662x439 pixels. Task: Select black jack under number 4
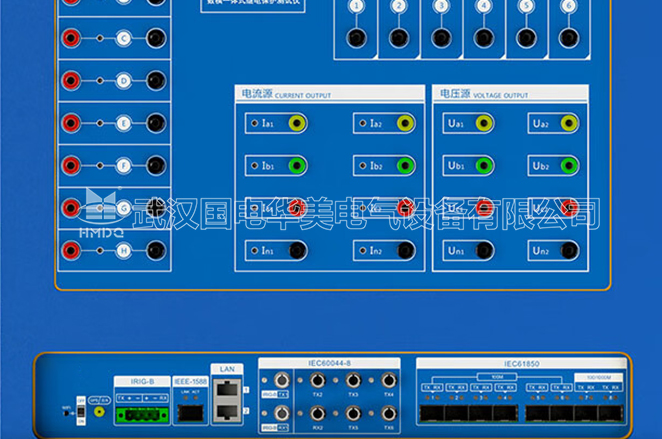pos(484,38)
